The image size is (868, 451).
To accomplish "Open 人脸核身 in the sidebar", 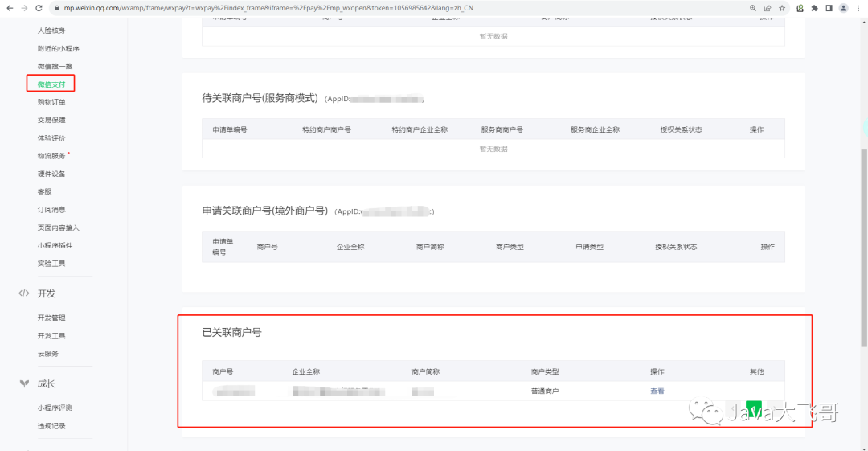I will click(x=51, y=31).
